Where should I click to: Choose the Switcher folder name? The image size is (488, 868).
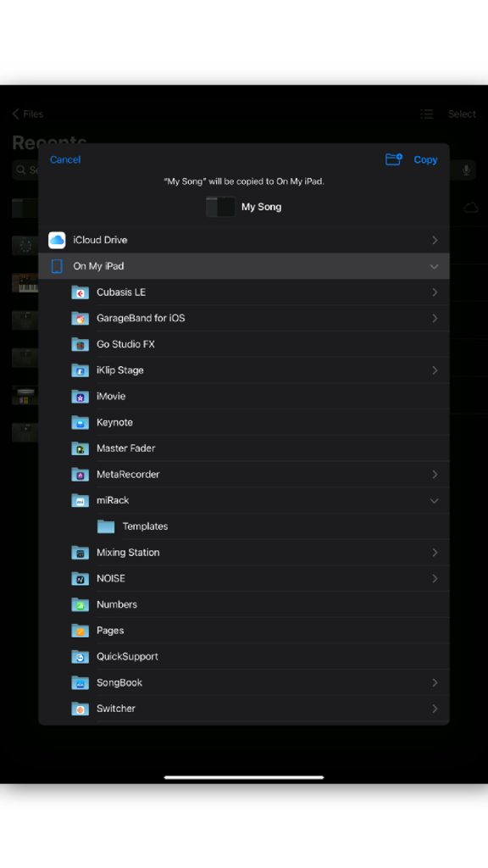115,709
